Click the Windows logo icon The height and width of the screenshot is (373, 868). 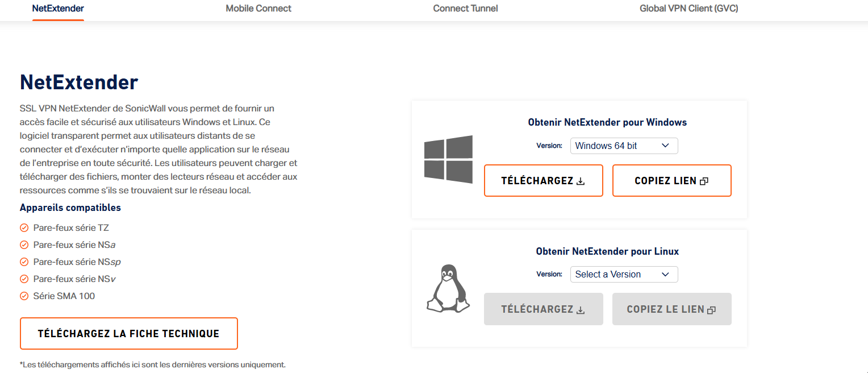pos(448,159)
